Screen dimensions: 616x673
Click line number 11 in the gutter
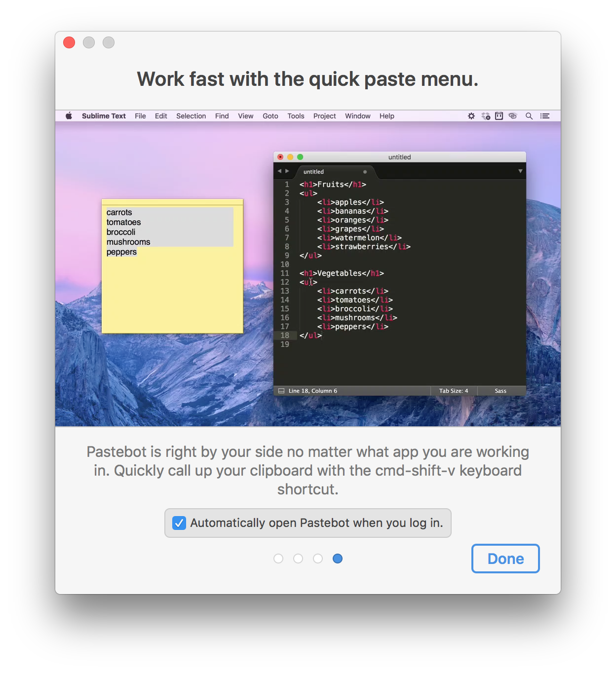(285, 273)
